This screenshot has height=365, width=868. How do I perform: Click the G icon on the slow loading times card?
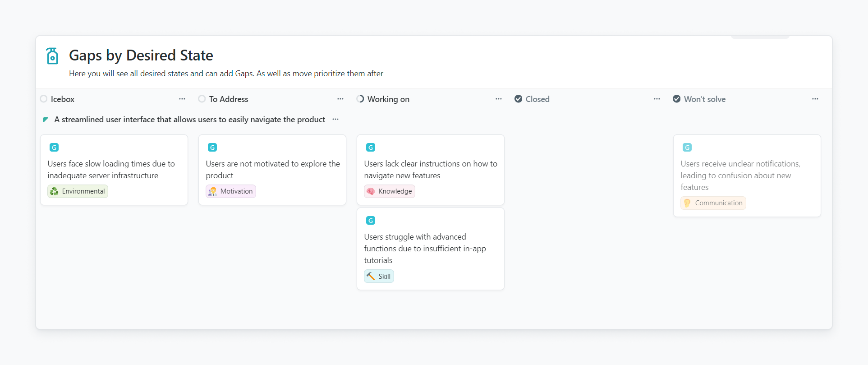(54, 148)
